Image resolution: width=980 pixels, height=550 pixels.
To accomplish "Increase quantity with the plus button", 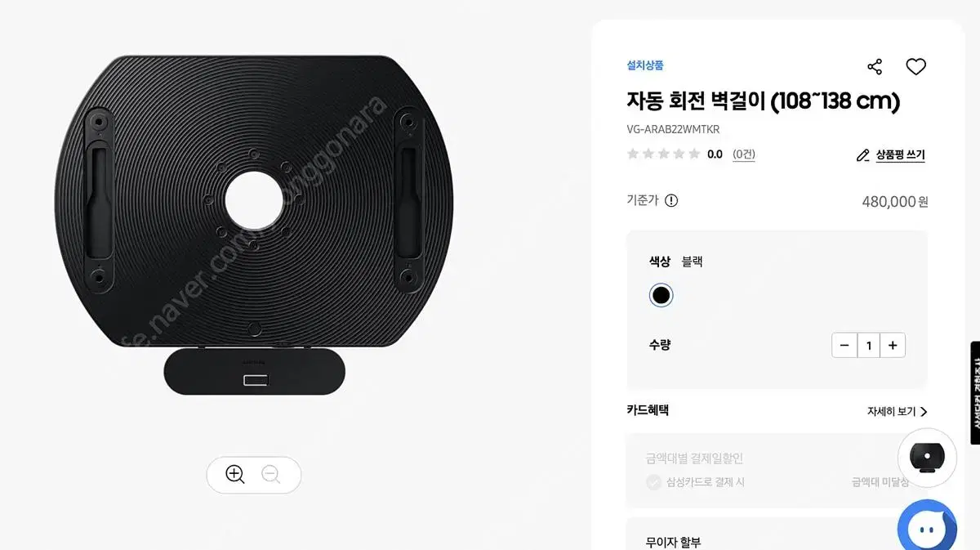I will tap(893, 346).
